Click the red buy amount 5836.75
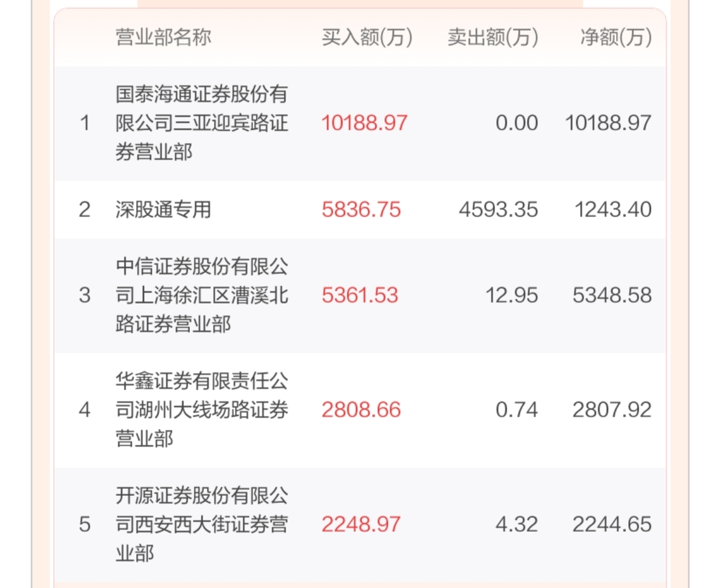 click(x=361, y=210)
